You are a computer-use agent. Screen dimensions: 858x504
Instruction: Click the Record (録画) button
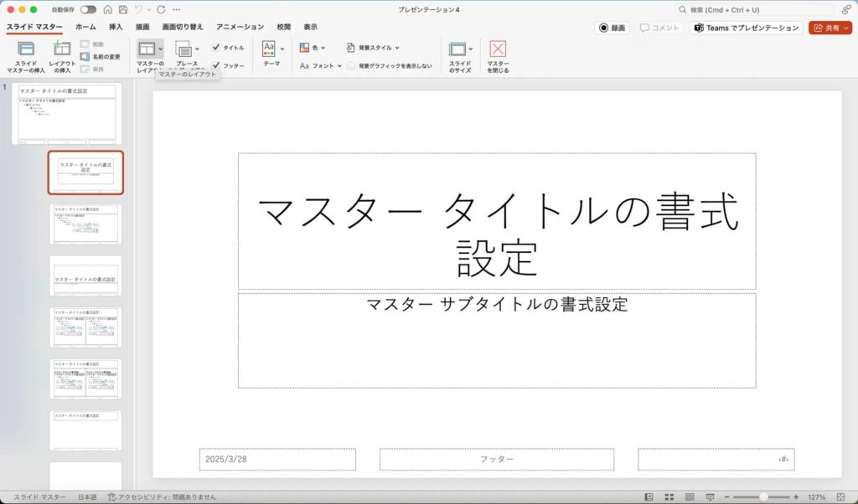coord(612,28)
